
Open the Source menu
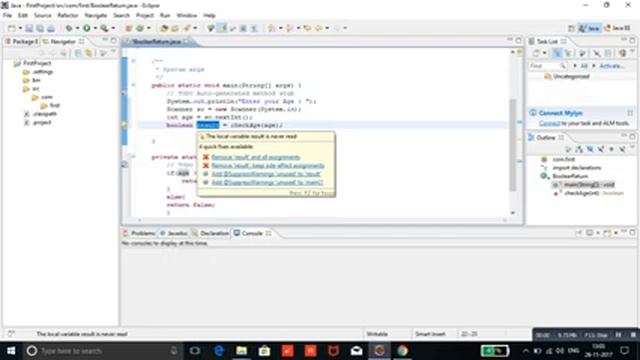(x=42, y=16)
